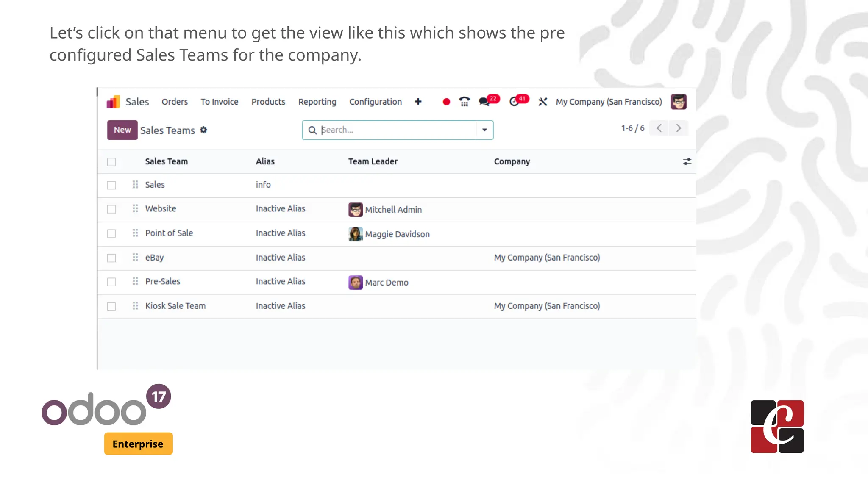
Task: Sort by Company column header
Action: 512,161
